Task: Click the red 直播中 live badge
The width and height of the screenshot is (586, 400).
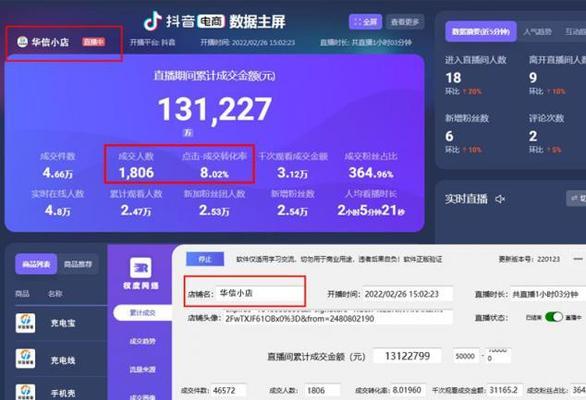Action: 94,42
